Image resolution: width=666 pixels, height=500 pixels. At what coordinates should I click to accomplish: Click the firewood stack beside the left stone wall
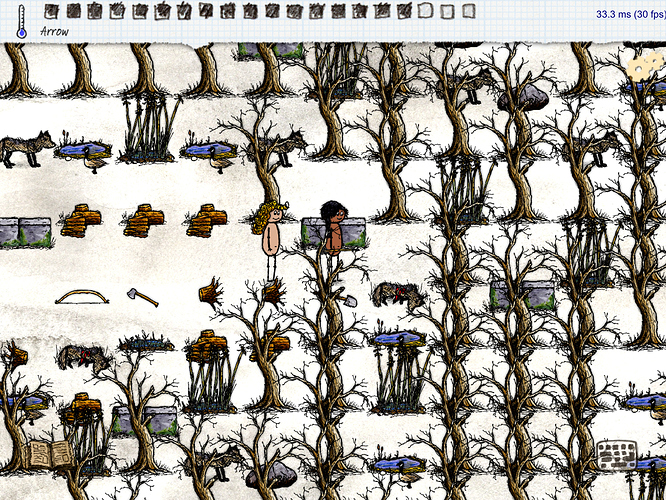[x=82, y=220]
